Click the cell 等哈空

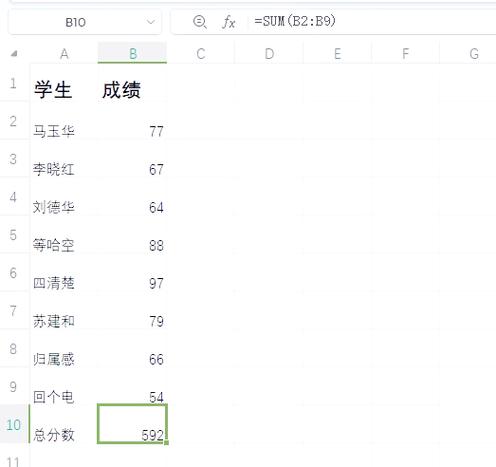(64, 235)
